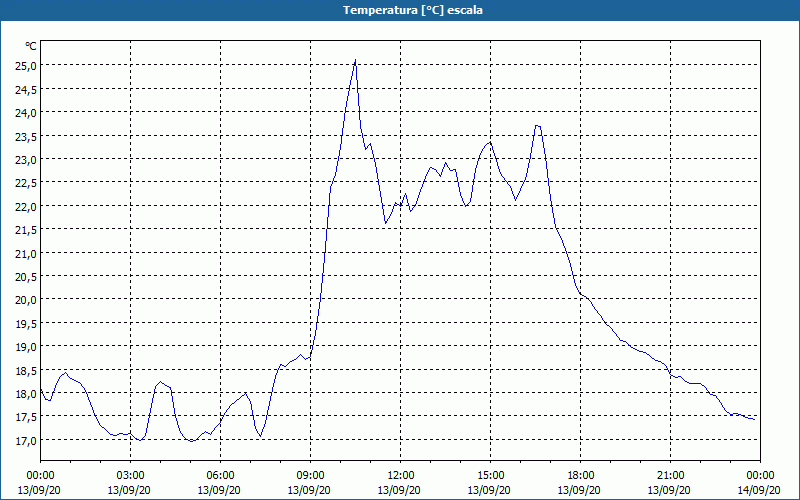Click the 00:00 time label dated 13/09/20
The width and height of the screenshot is (800, 500).
coord(40,476)
